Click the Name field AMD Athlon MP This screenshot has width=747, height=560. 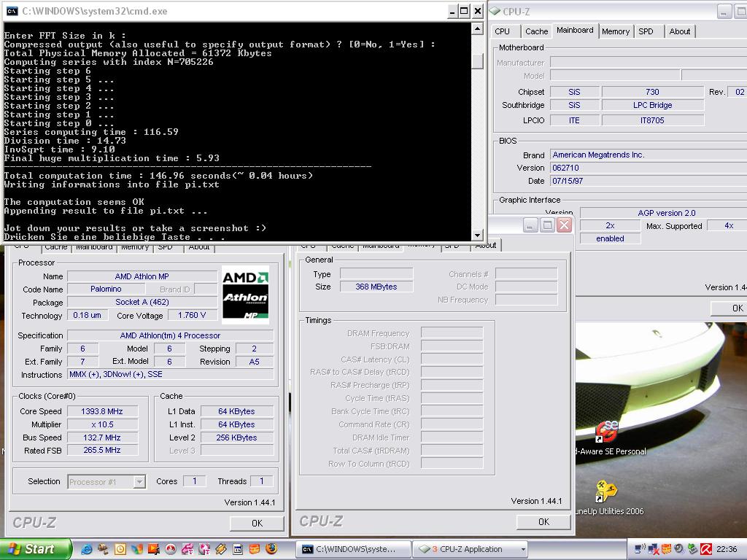pyautogui.click(x=142, y=276)
